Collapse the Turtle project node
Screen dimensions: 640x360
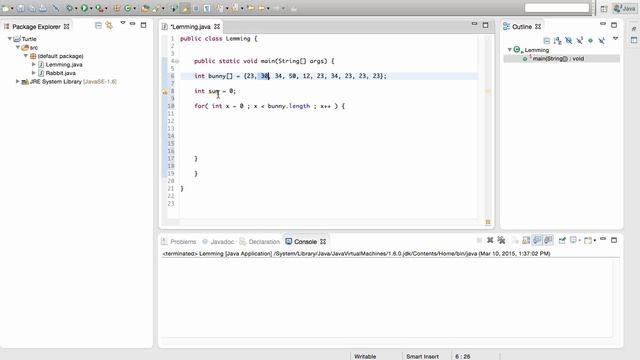click(x=10, y=39)
